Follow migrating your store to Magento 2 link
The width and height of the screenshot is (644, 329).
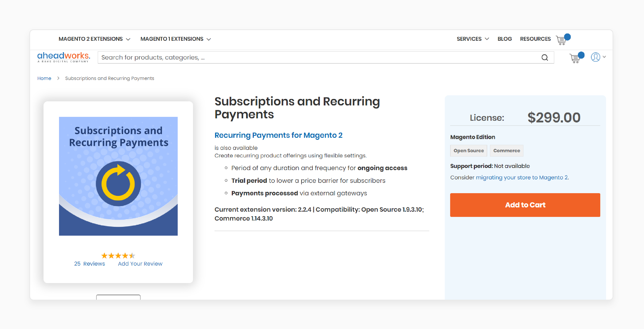(x=521, y=177)
